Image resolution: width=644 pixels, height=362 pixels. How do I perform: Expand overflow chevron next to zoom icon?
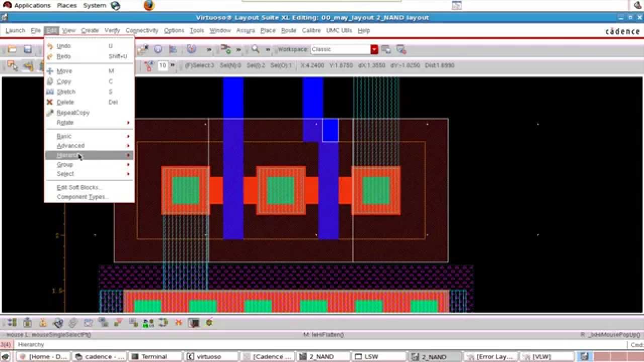pyautogui.click(x=268, y=49)
